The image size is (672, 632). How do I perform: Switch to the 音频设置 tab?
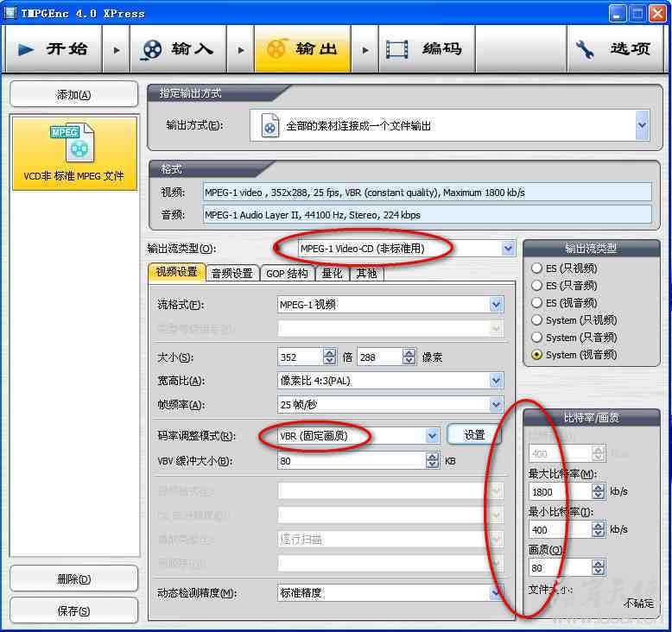point(231,274)
